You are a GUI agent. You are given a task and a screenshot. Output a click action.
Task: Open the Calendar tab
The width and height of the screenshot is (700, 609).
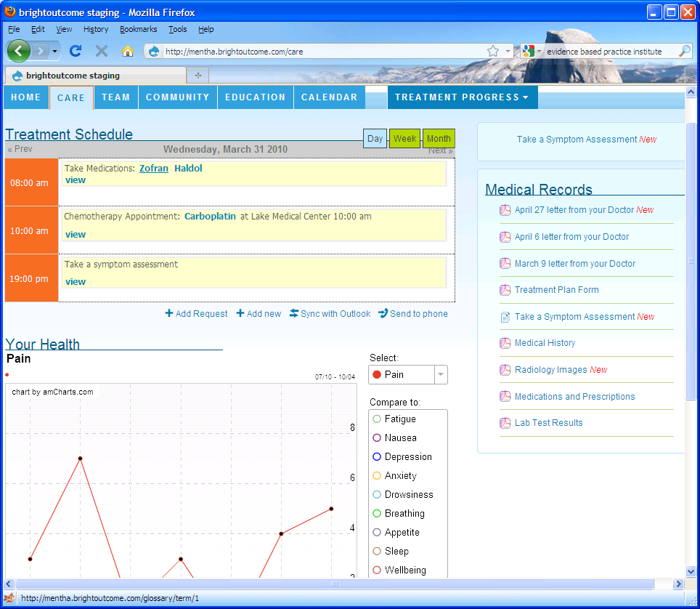click(x=330, y=97)
